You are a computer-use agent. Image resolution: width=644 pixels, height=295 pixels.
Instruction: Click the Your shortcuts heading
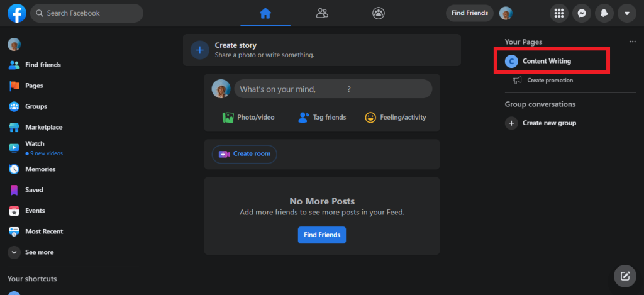[x=32, y=279]
